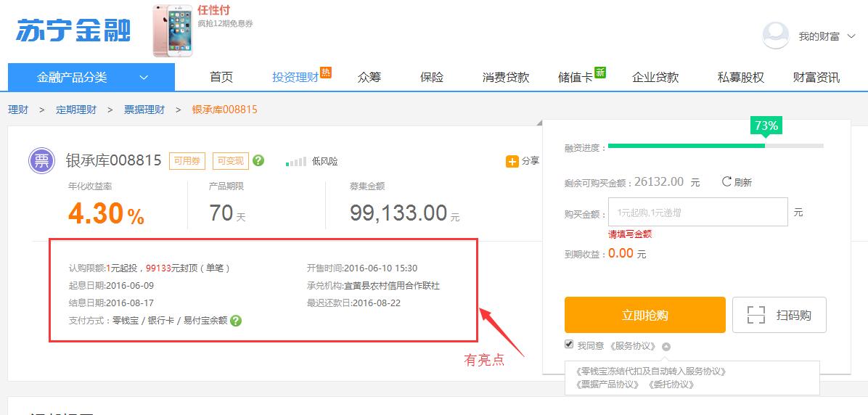Open the 《委托协议》 link
Viewport: 868px width, 415px height.
click(x=672, y=384)
